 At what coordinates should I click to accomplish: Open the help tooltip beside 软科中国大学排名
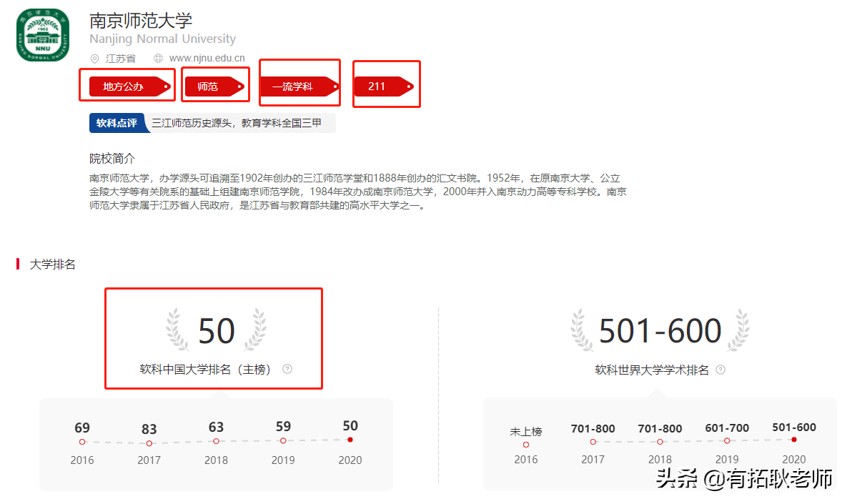[287, 369]
